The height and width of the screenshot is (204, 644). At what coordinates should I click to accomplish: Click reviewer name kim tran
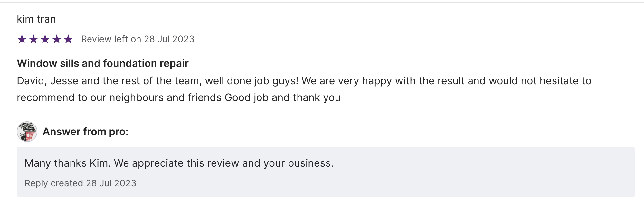pyautogui.click(x=36, y=19)
